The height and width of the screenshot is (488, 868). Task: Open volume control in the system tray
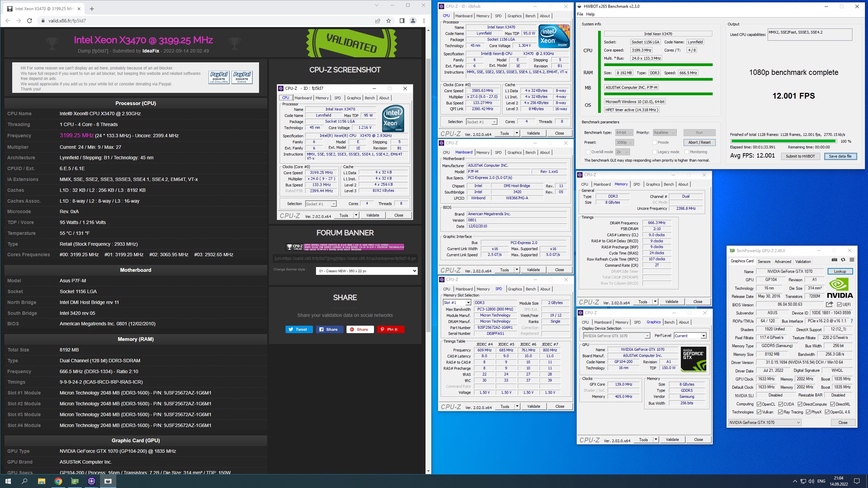pyautogui.click(x=811, y=481)
